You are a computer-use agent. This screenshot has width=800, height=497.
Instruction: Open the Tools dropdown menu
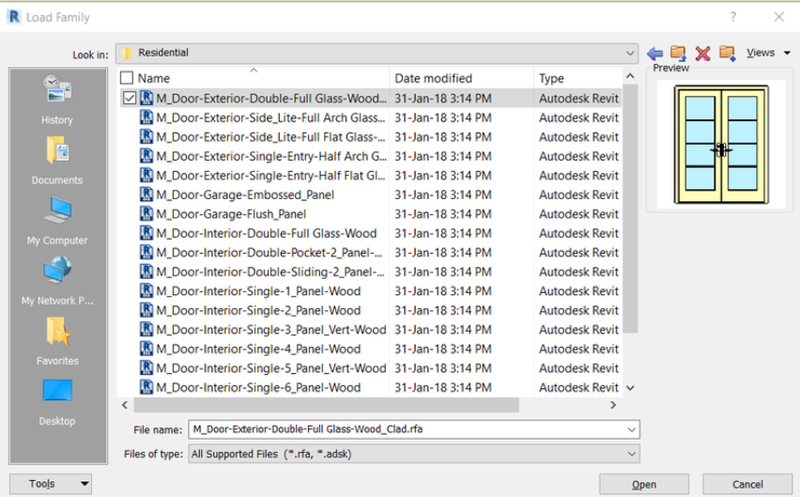pos(51,483)
